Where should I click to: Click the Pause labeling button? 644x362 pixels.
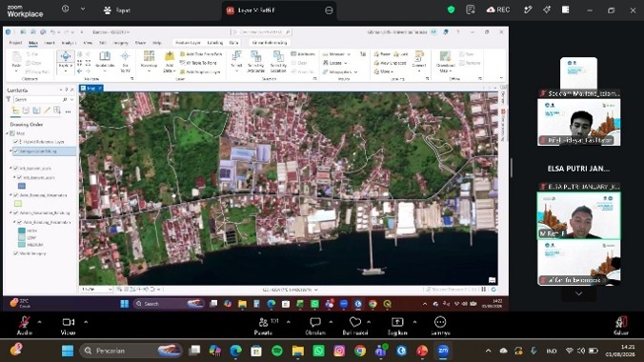(382, 54)
